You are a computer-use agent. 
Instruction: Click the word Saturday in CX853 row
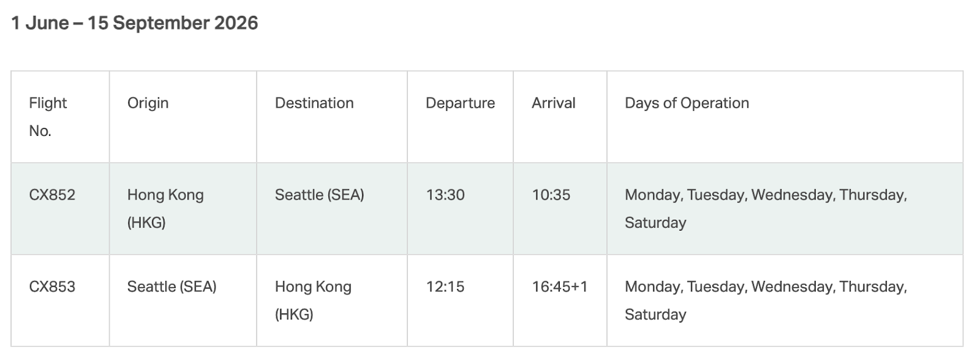(655, 315)
